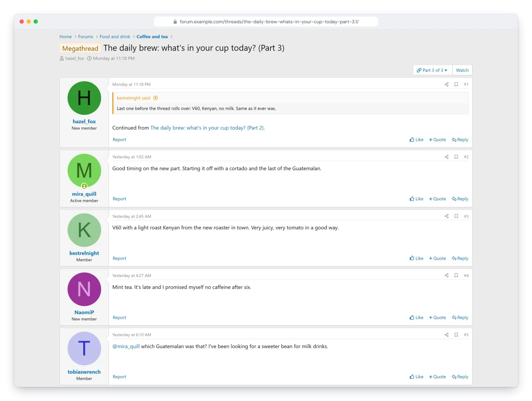Screen dimensions: 532x401
Task: Open tobiaswrench username link
Action: pyautogui.click(x=84, y=372)
